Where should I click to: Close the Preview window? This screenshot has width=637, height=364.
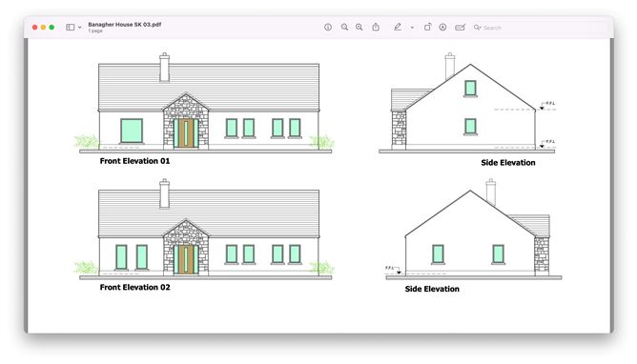coord(35,28)
